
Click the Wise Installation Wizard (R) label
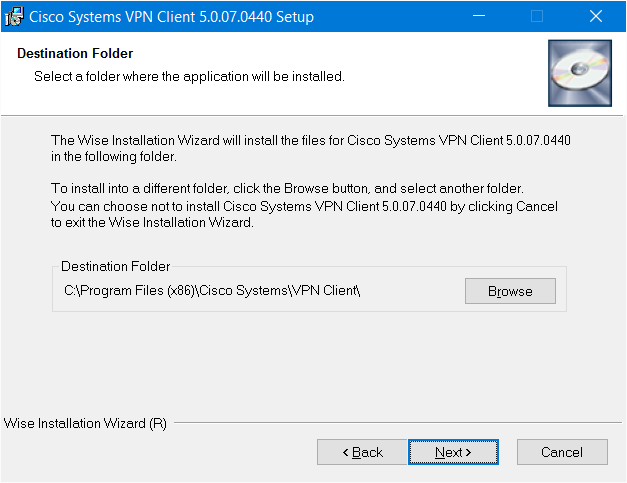pos(85,423)
